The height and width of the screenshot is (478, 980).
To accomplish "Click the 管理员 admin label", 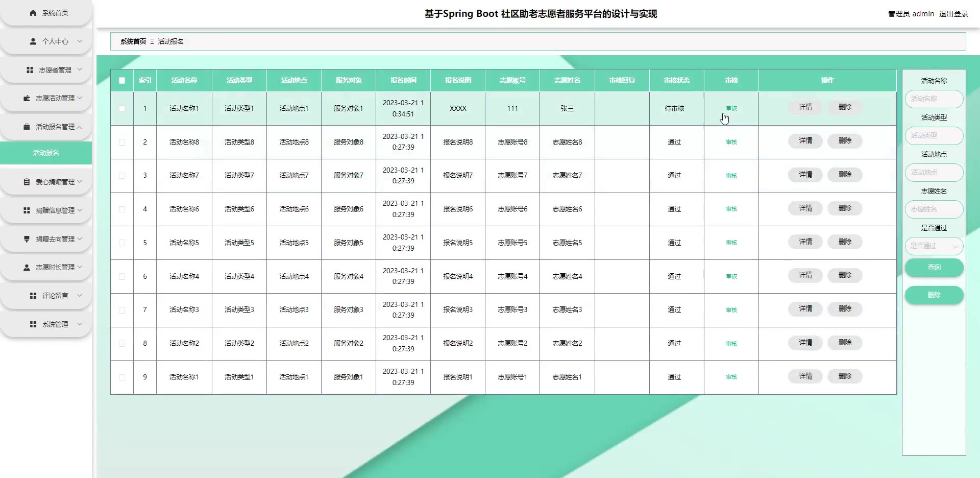I will [x=911, y=14].
